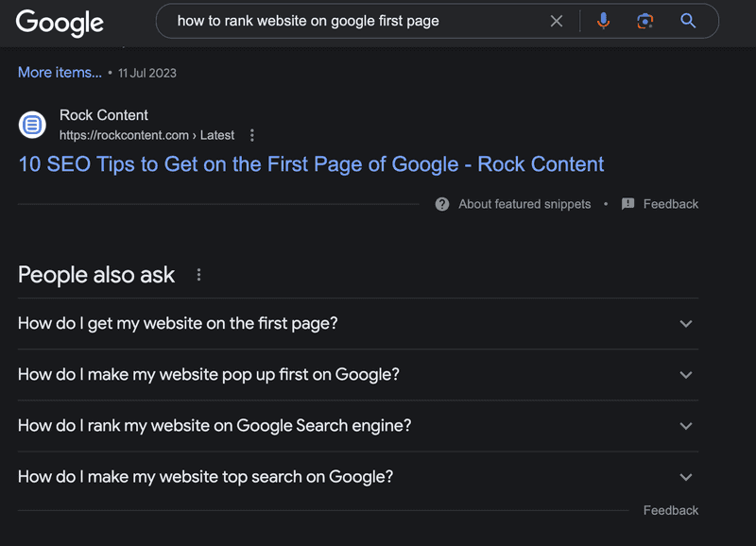Open Google Lens image search icon
The height and width of the screenshot is (546, 756).
[x=645, y=21]
